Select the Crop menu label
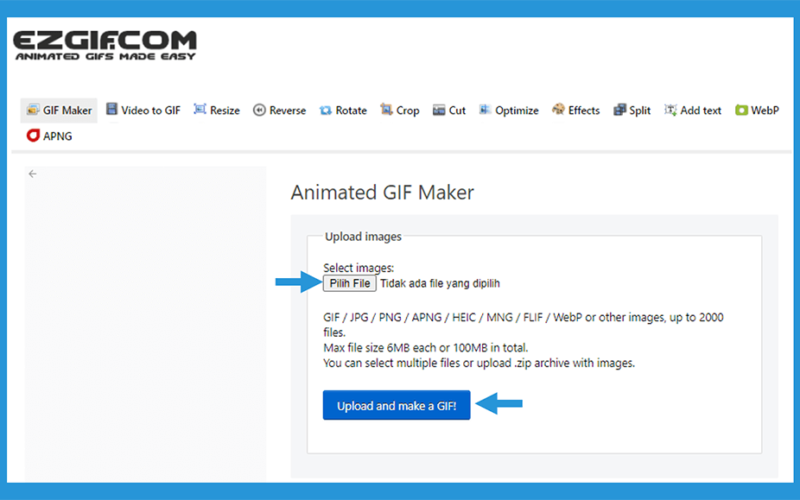Image resolution: width=800 pixels, height=500 pixels. click(x=408, y=111)
